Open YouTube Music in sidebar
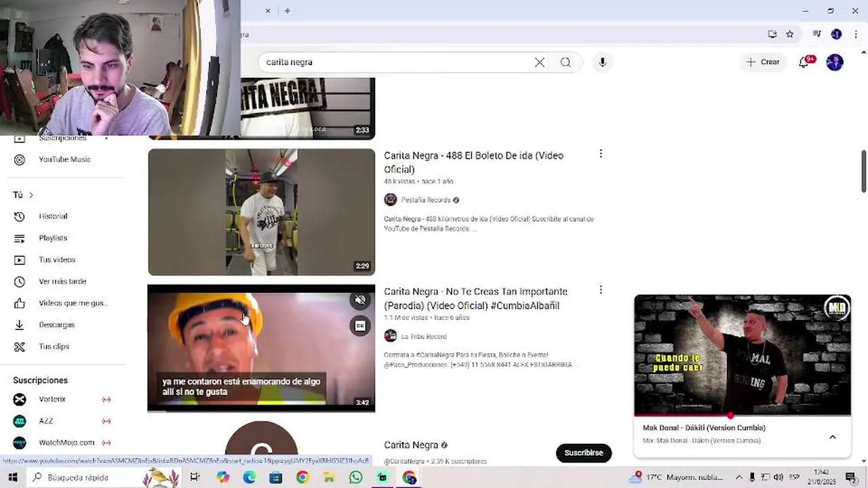 [64, 159]
